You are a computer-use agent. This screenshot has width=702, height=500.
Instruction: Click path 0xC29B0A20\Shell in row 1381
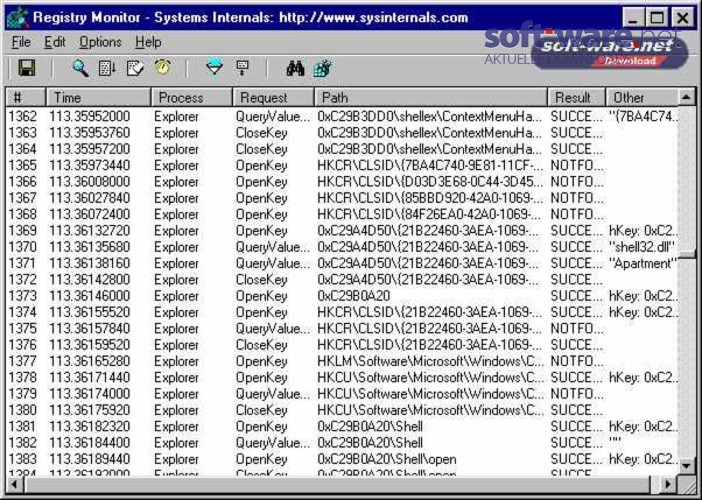coord(370,426)
